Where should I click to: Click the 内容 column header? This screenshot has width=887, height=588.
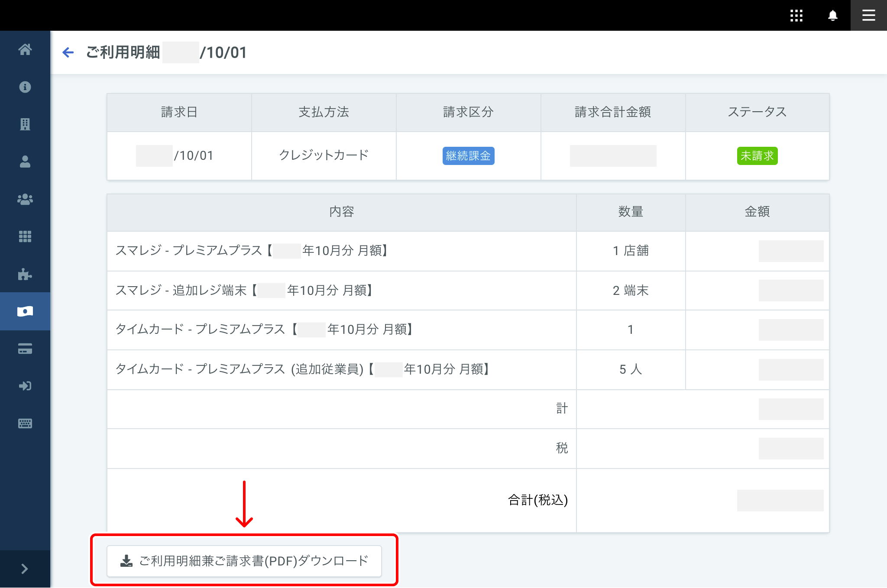click(342, 212)
